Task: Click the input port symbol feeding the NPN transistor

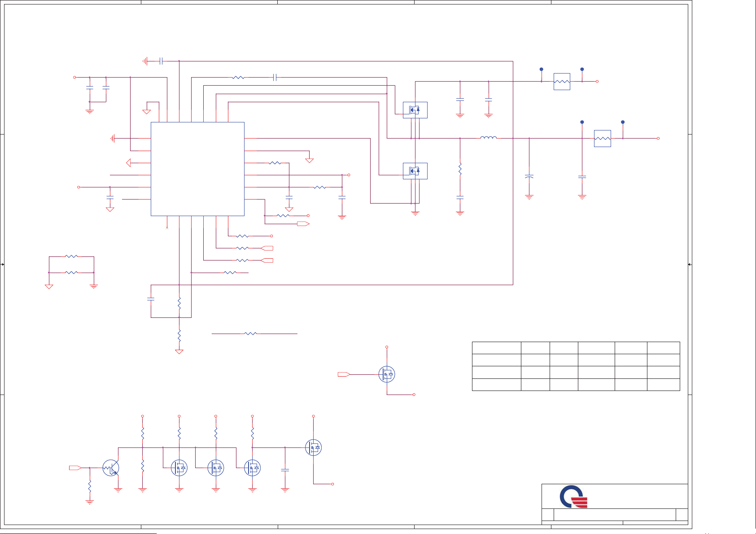Action: pos(75,468)
